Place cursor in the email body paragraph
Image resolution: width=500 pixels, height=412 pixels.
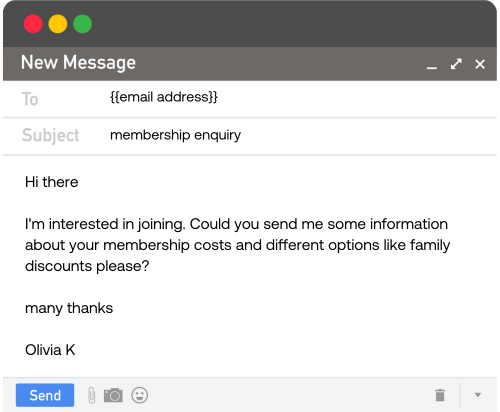tap(237, 245)
